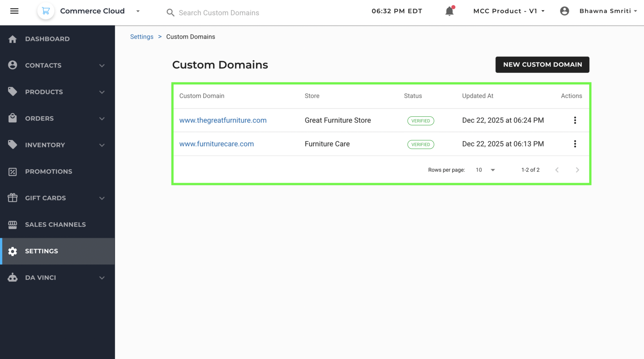Go to Dashboard in the sidebar
The width and height of the screenshot is (644, 359).
pos(57,39)
